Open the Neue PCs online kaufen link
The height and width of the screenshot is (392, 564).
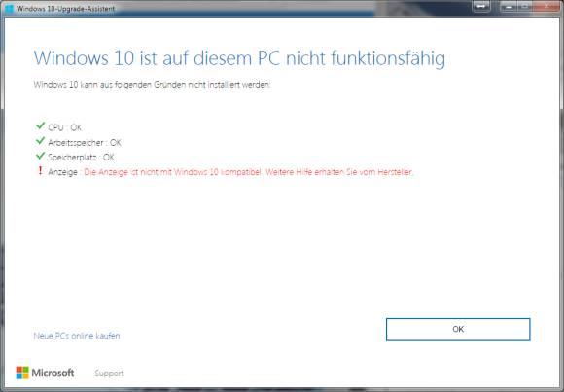[77, 336]
